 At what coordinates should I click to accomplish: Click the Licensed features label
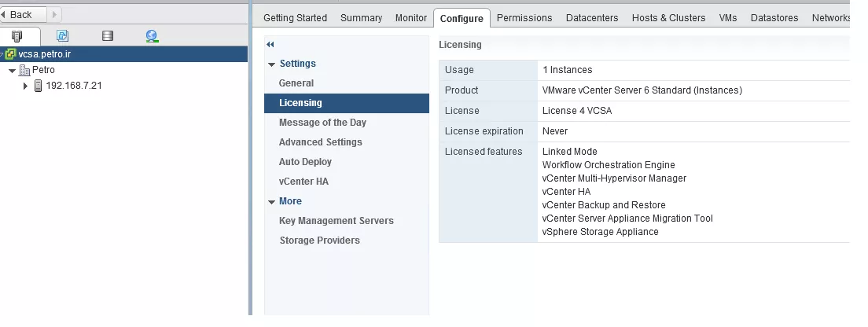tap(484, 152)
